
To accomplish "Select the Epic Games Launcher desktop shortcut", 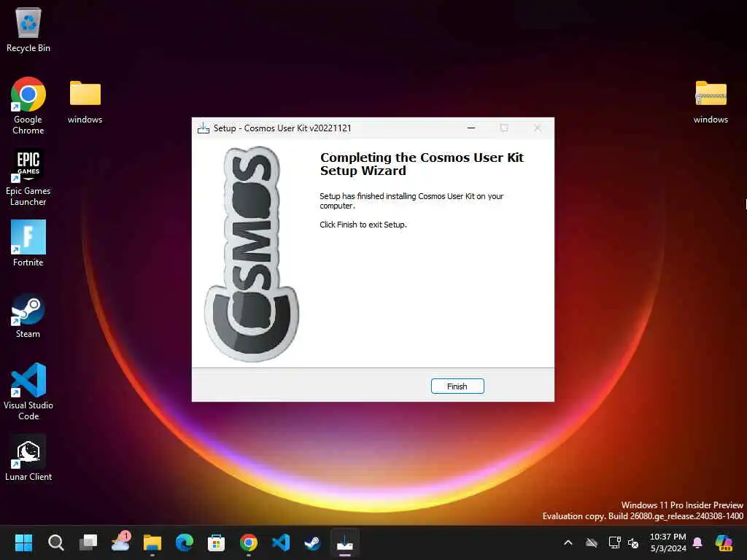I will click(x=28, y=177).
